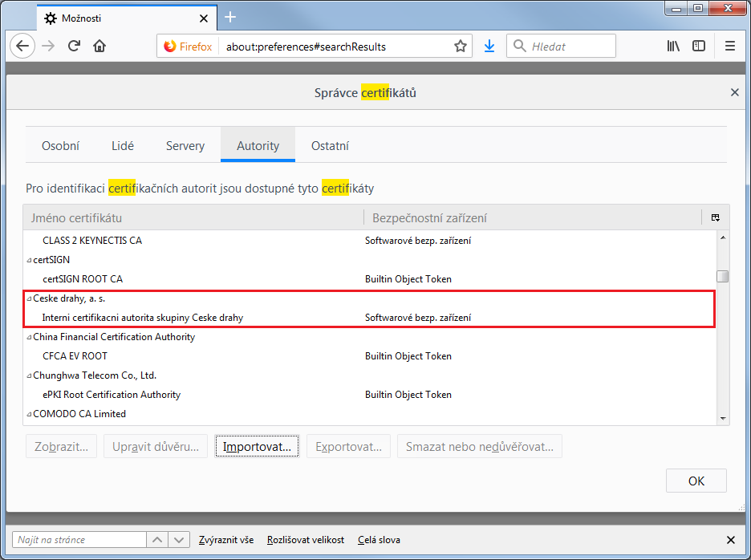Select the CFCA EV ROOT certificate

pyautogui.click(x=370, y=356)
